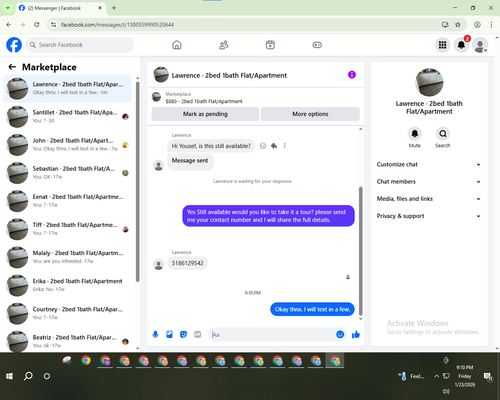This screenshot has width=500, height=400.
Task: Choose a GIF from the composer
Action: (x=198, y=334)
